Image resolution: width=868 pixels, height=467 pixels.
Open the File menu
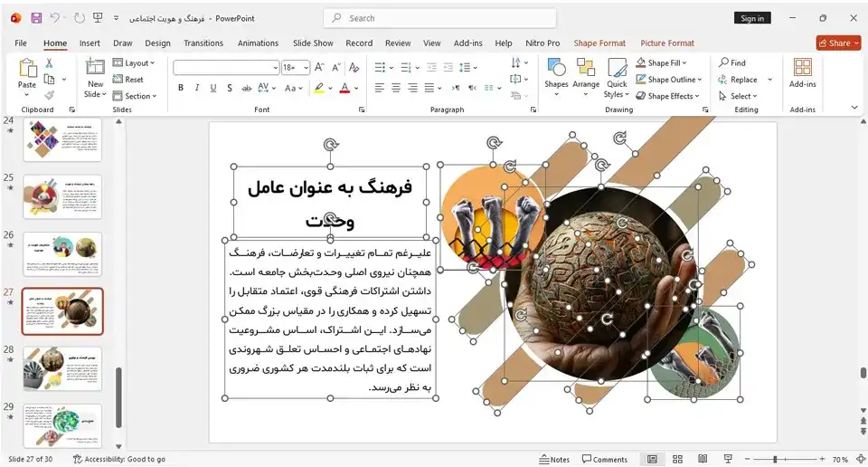pyautogui.click(x=21, y=43)
